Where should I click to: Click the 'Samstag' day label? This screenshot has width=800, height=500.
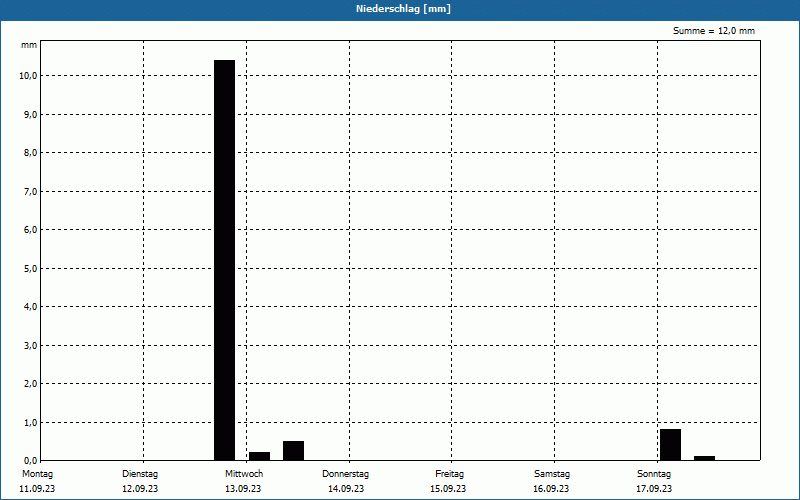coord(552,474)
